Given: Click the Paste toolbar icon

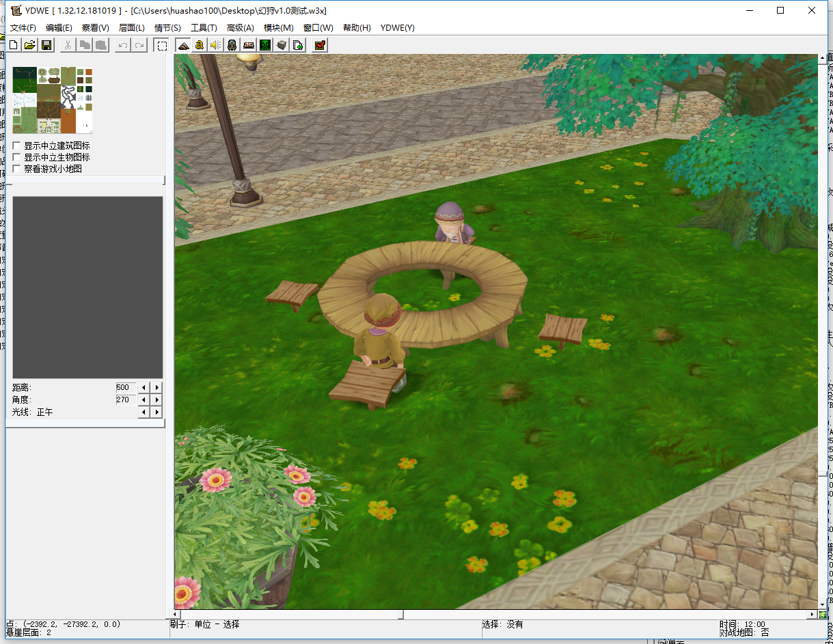Looking at the screenshot, I should [x=101, y=45].
